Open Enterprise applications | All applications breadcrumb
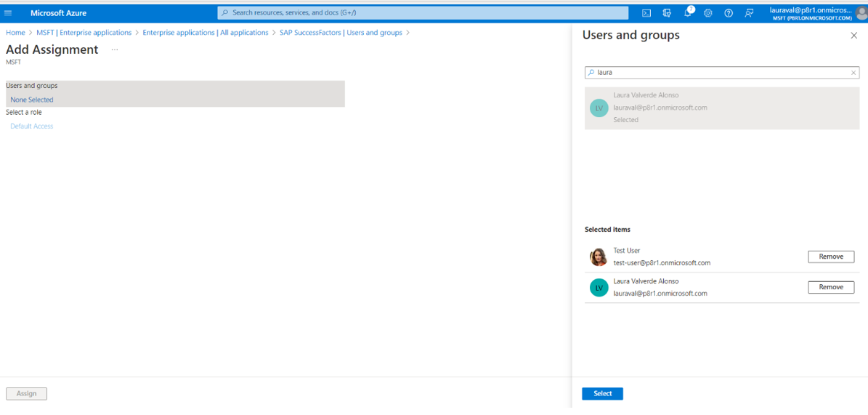868x415 pixels. (206, 33)
